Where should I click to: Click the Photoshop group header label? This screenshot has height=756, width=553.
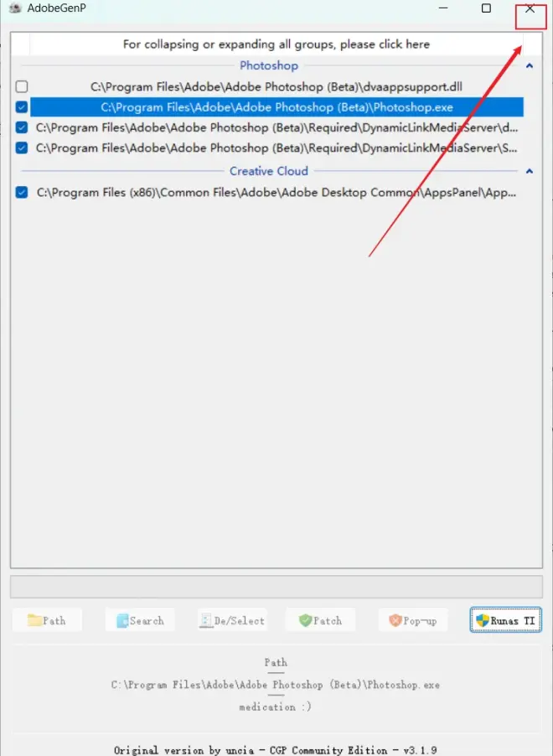269,65
